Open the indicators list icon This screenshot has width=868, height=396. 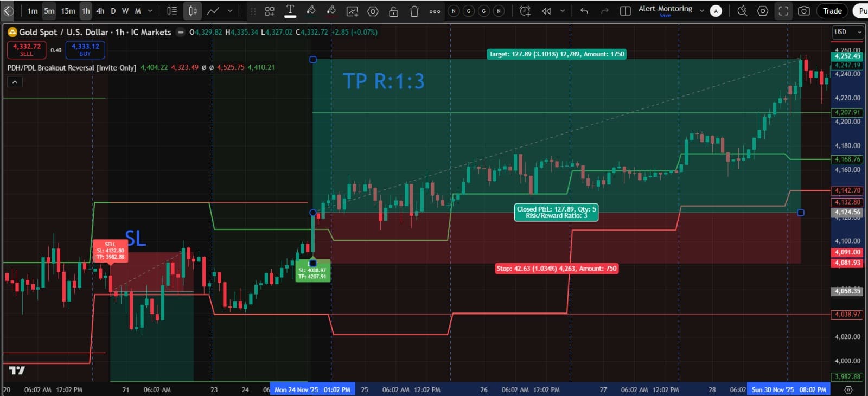[x=171, y=11]
